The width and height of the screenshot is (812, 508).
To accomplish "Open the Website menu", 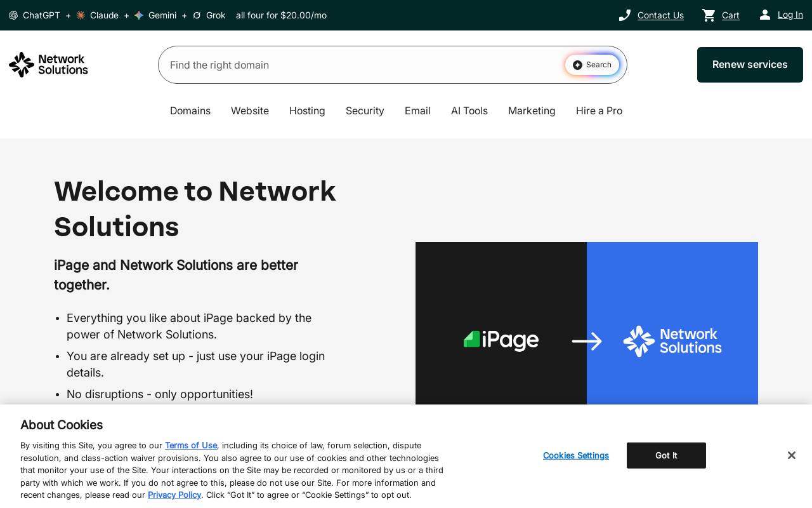I will click(x=250, y=110).
